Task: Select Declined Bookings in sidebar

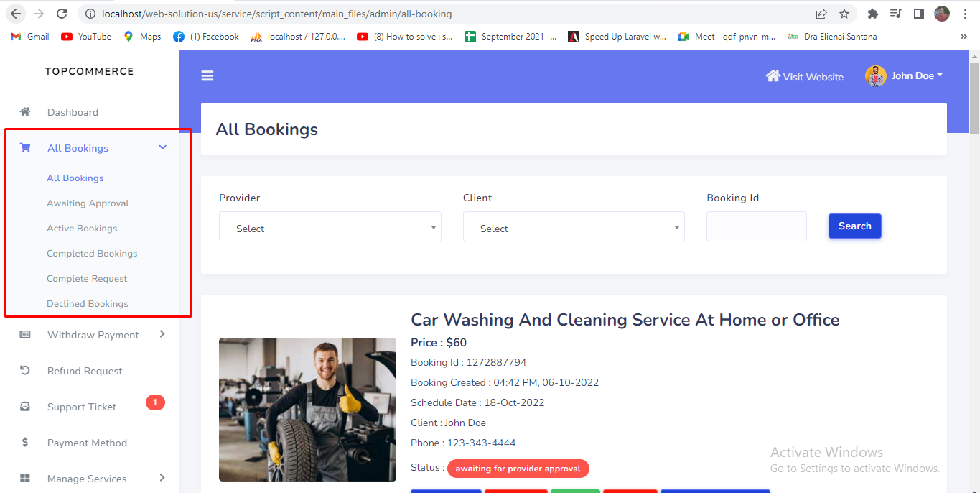Action: click(x=88, y=304)
